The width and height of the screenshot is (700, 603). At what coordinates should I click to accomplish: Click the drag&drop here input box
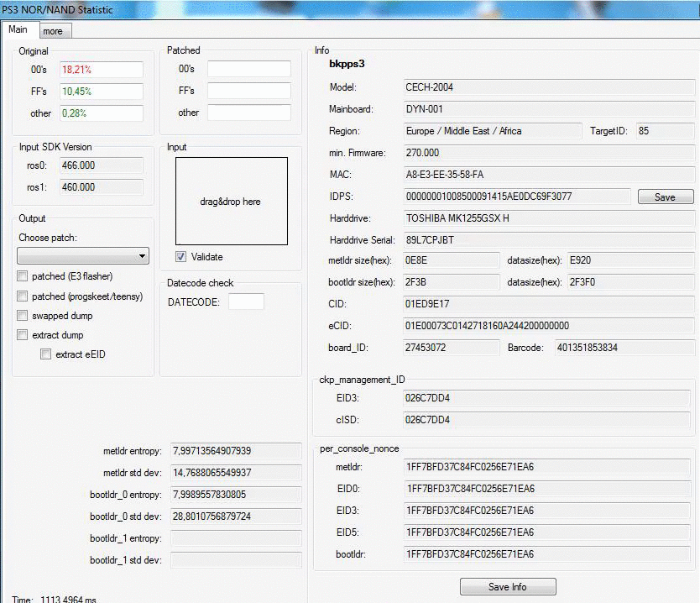[x=232, y=201]
